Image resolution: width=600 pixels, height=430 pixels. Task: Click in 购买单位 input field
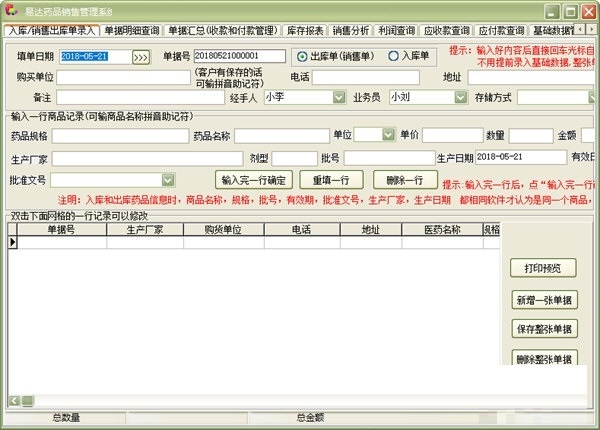point(124,77)
